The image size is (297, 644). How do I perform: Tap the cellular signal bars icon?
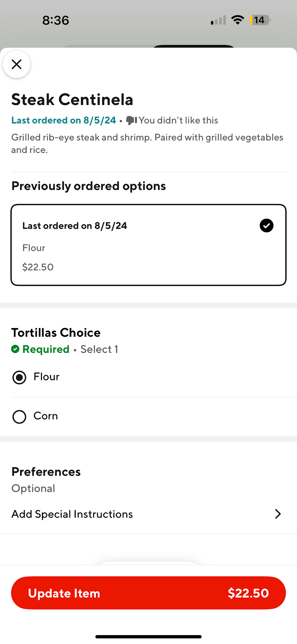coord(218,20)
